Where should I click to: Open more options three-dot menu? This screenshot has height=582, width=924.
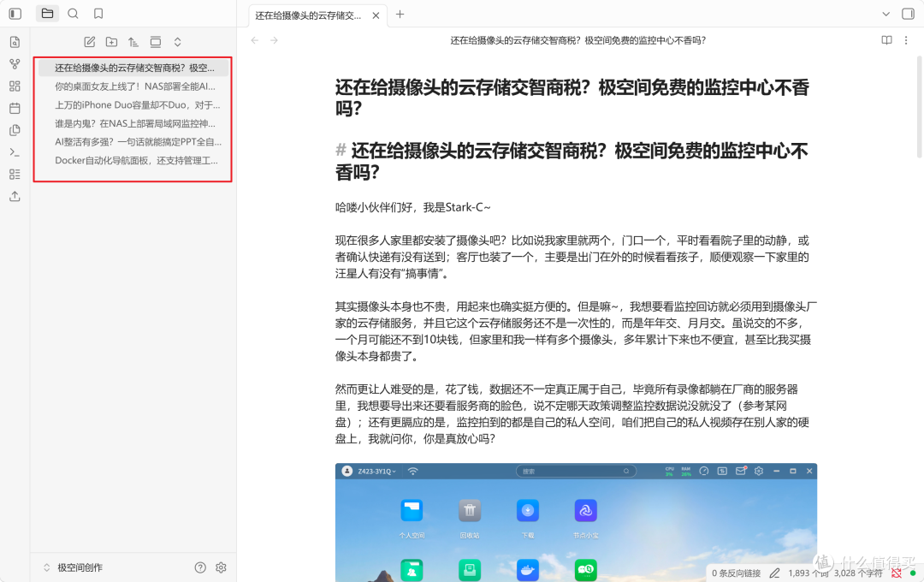coord(906,40)
